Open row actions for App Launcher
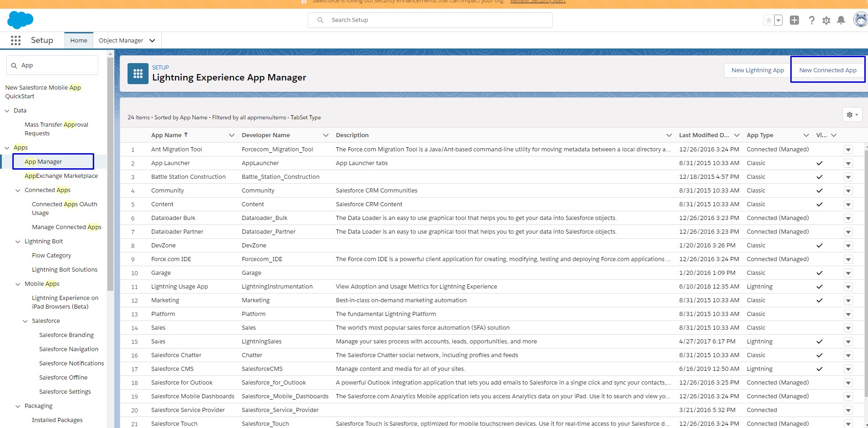Image resolution: width=868 pixels, height=428 pixels. [x=848, y=163]
